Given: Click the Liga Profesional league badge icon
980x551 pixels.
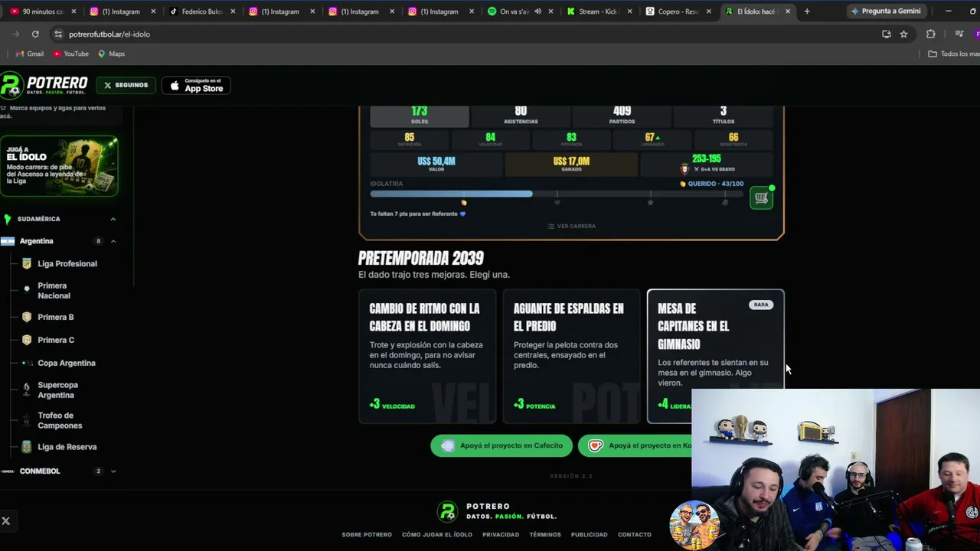Looking at the screenshot, I should pyautogui.click(x=27, y=263).
